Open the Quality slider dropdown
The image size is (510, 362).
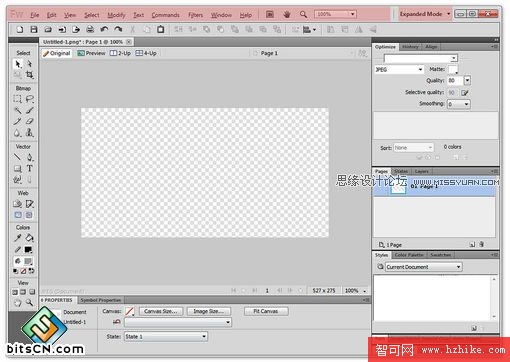[x=467, y=80]
